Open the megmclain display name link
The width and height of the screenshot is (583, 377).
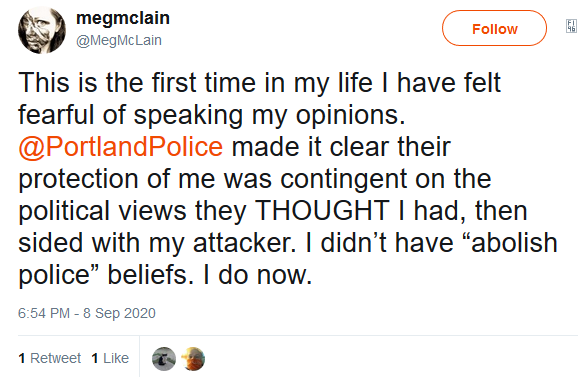pos(123,18)
